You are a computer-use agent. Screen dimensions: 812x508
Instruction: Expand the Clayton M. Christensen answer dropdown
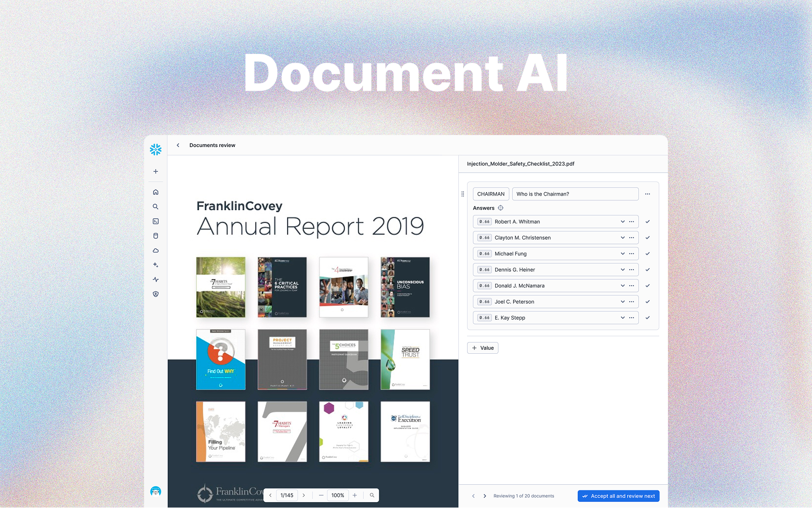pos(623,238)
